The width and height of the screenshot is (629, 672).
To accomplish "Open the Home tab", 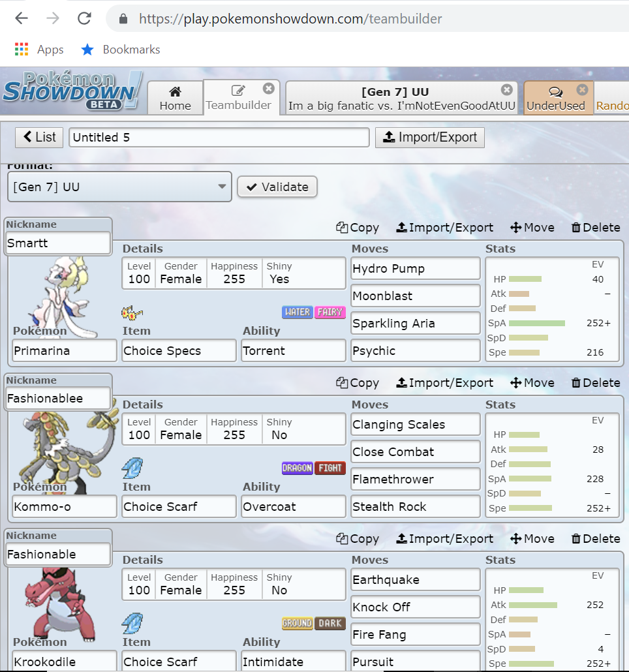I will (176, 98).
